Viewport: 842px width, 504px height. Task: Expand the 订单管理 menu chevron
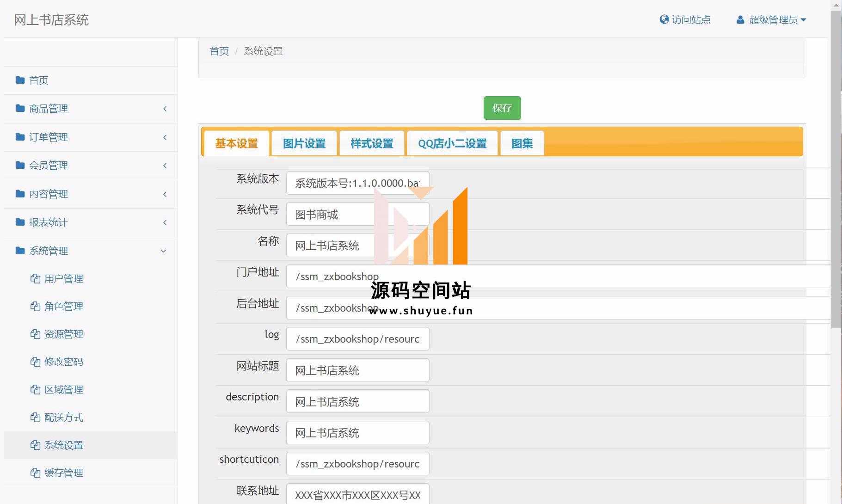[x=165, y=137]
